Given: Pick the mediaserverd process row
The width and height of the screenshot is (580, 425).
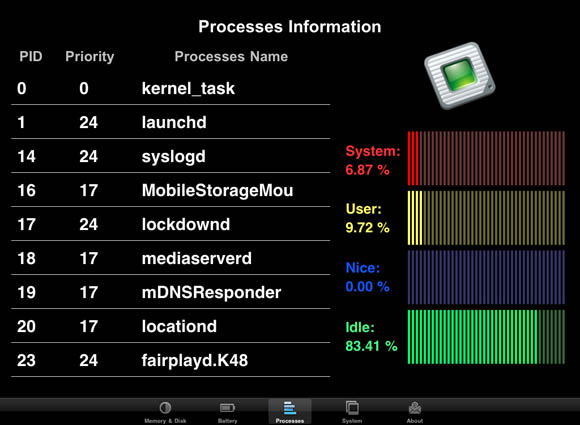Looking at the screenshot, I should pos(171,258).
